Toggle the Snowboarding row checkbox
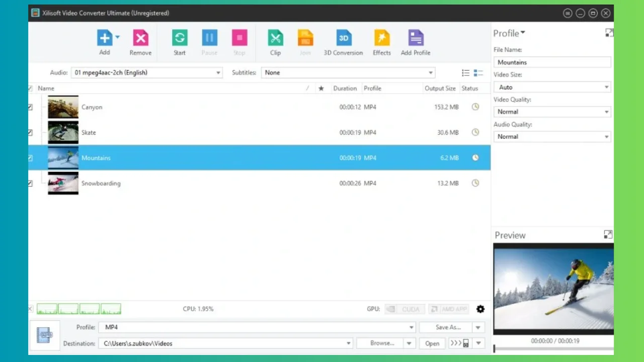This screenshot has width=644, height=362. pyautogui.click(x=30, y=184)
